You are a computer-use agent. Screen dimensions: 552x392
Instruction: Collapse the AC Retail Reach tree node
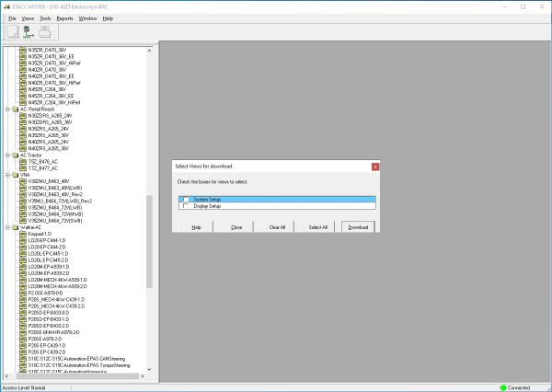(7, 110)
